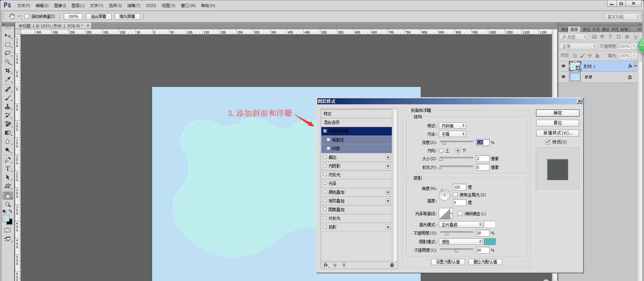Image resolution: width=644 pixels, height=281 pixels.
Task: Toggle Quick Mask mode icon
Action: (x=8, y=230)
